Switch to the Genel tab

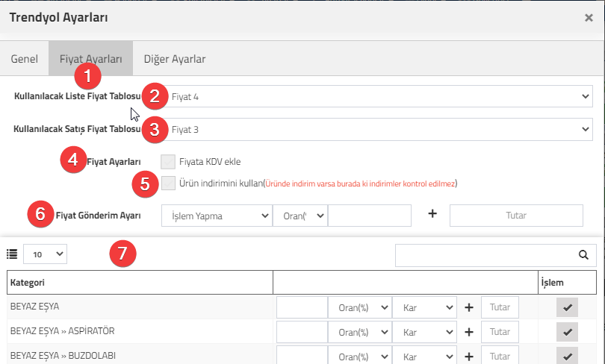click(25, 59)
